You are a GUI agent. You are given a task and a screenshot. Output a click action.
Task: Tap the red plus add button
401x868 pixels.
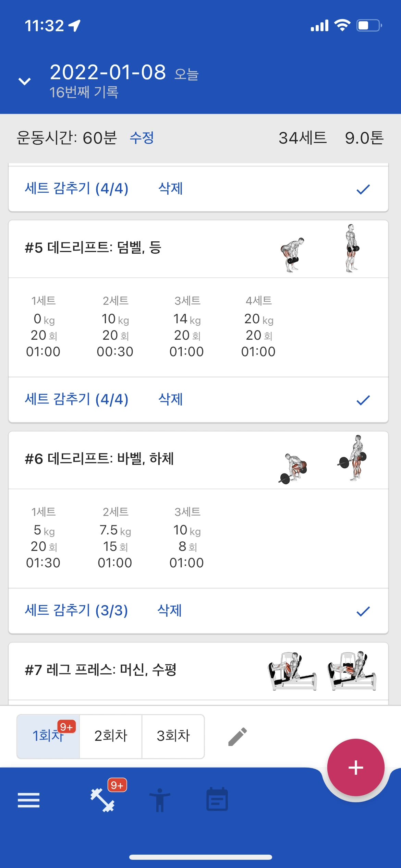click(x=356, y=767)
